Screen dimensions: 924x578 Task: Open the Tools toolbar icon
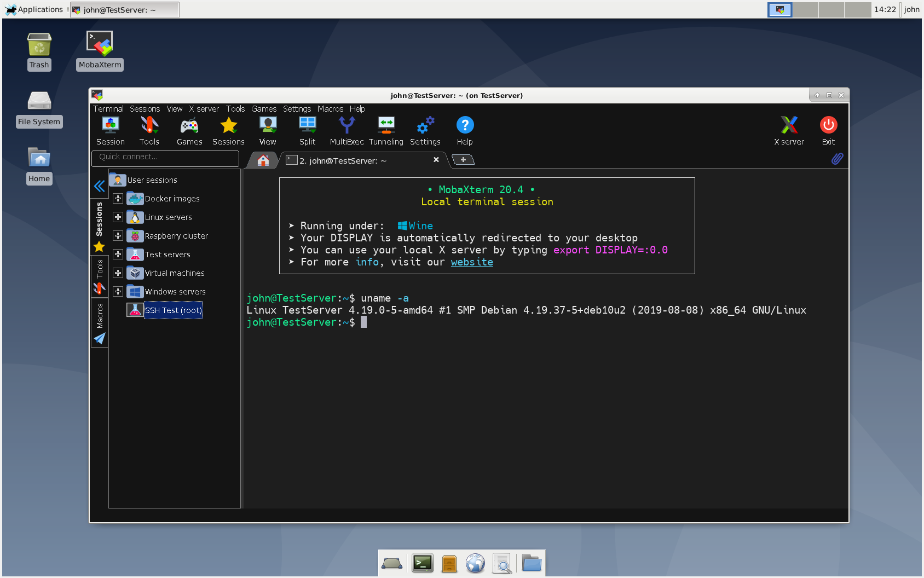pyautogui.click(x=149, y=131)
